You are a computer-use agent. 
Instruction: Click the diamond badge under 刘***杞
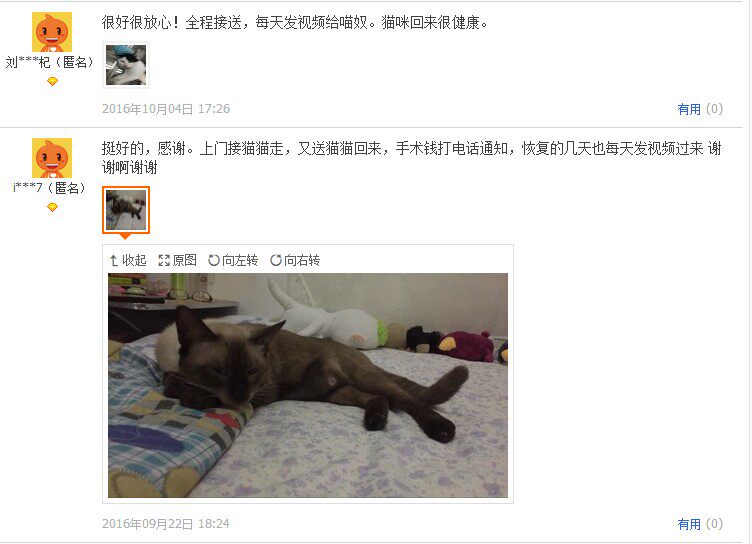[x=52, y=82]
